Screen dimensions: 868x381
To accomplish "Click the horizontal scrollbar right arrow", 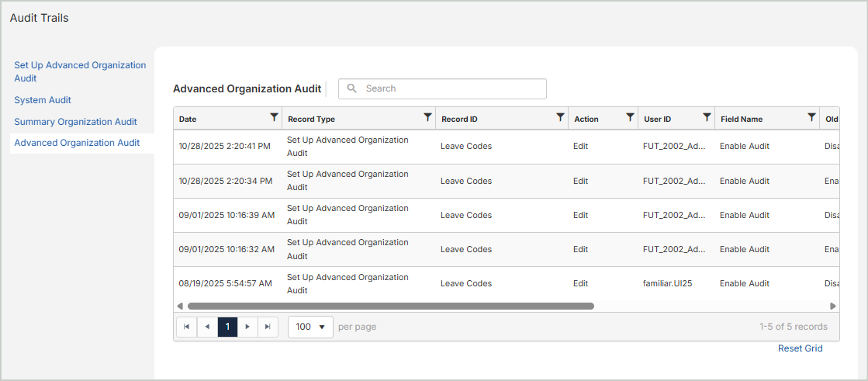I will click(x=833, y=307).
